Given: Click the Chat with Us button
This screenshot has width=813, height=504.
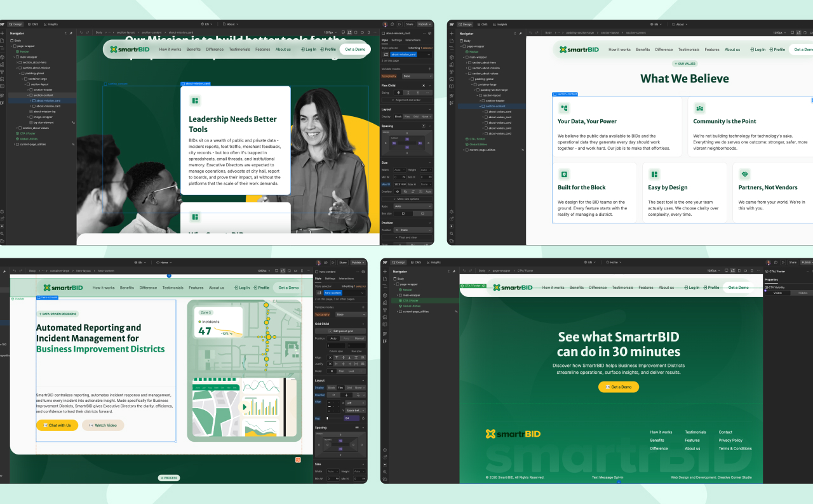Looking at the screenshot, I should pos(57,425).
